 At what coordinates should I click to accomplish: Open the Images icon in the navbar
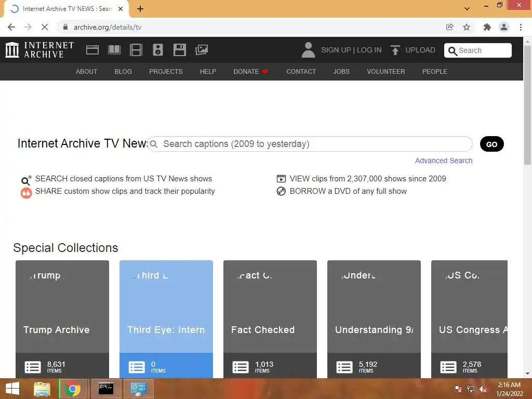click(x=202, y=50)
